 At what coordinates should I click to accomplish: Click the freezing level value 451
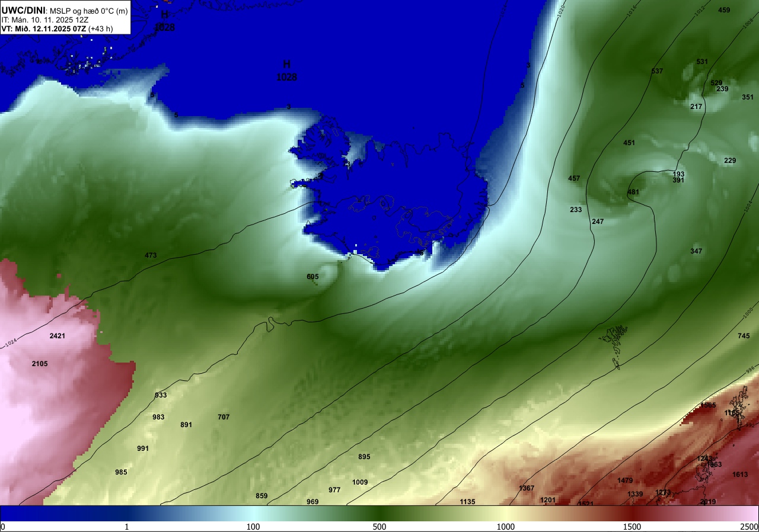[629, 143]
